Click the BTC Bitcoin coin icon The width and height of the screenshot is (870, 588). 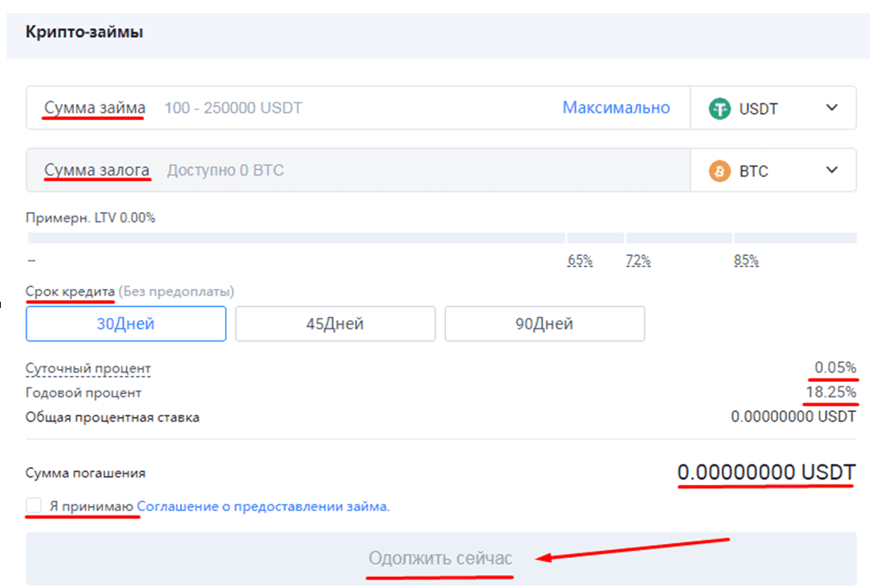tap(720, 171)
